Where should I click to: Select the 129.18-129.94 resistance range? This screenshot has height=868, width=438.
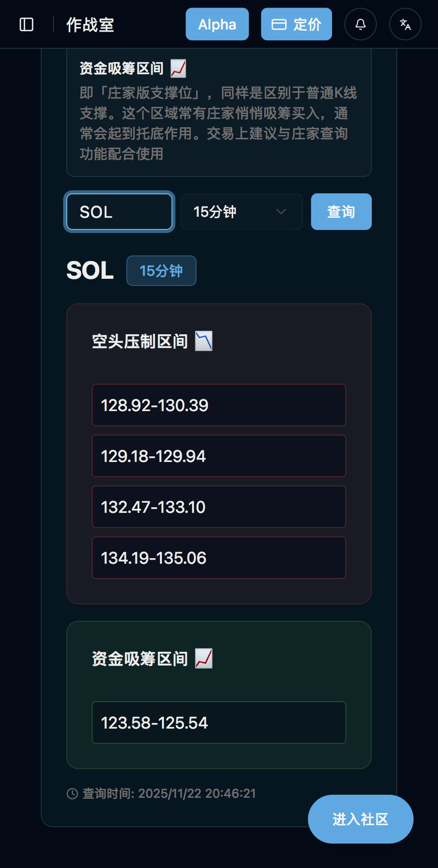point(218,456)
